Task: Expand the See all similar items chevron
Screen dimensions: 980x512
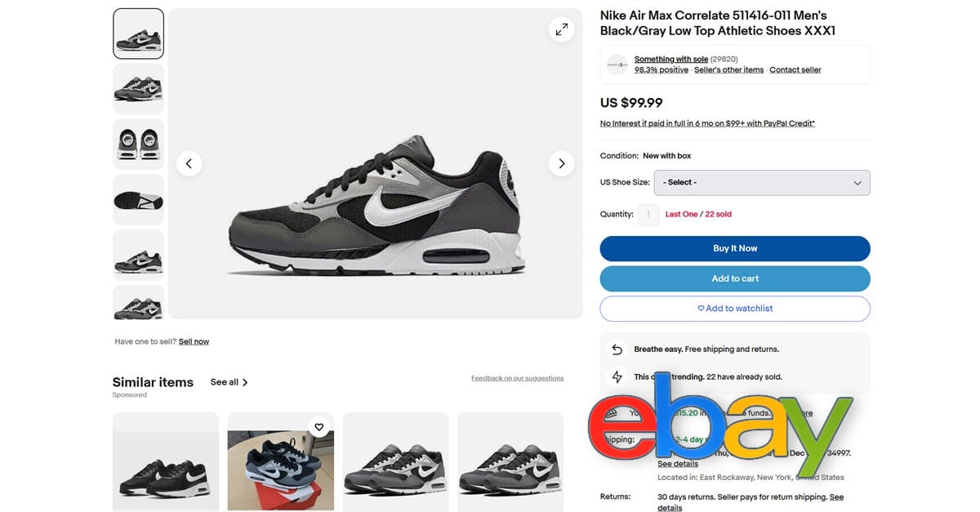Action: coord(244,382)
